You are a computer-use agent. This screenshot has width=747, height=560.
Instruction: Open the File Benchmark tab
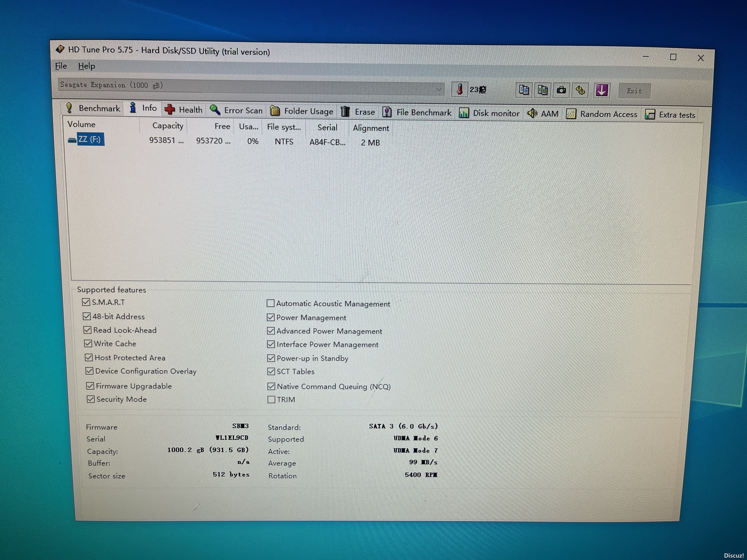coord(417,112)
